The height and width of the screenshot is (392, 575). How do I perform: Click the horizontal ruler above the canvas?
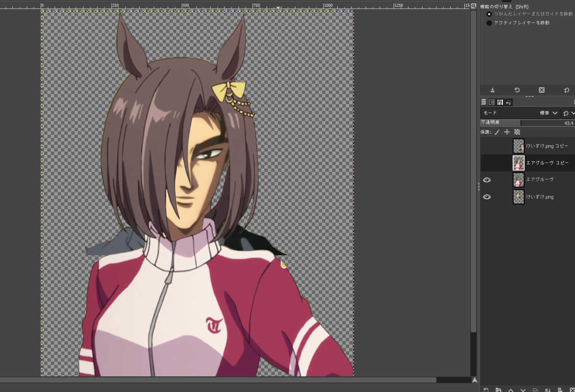235,5
